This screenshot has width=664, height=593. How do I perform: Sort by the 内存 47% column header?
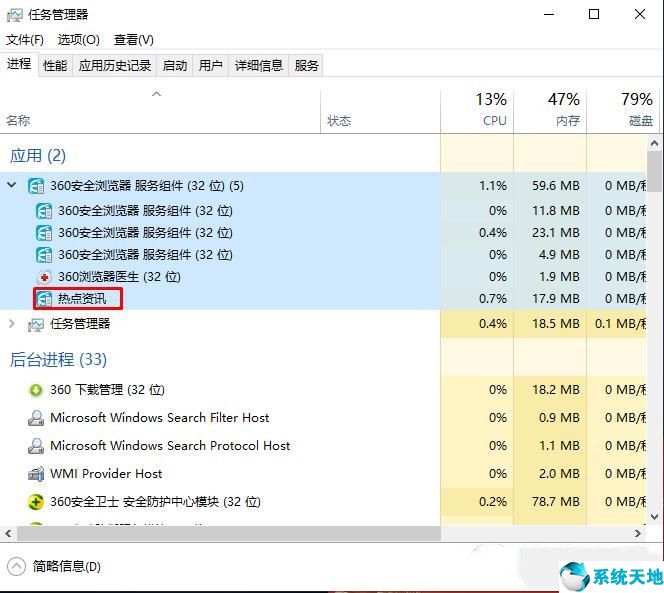click(x=550, y=111)
